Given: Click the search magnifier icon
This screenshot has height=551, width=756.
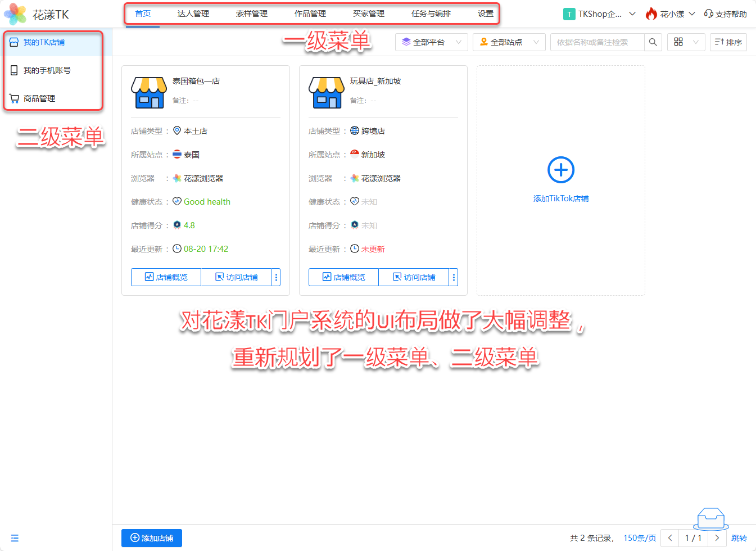Looking at the screenshot, I should [653, 42].
